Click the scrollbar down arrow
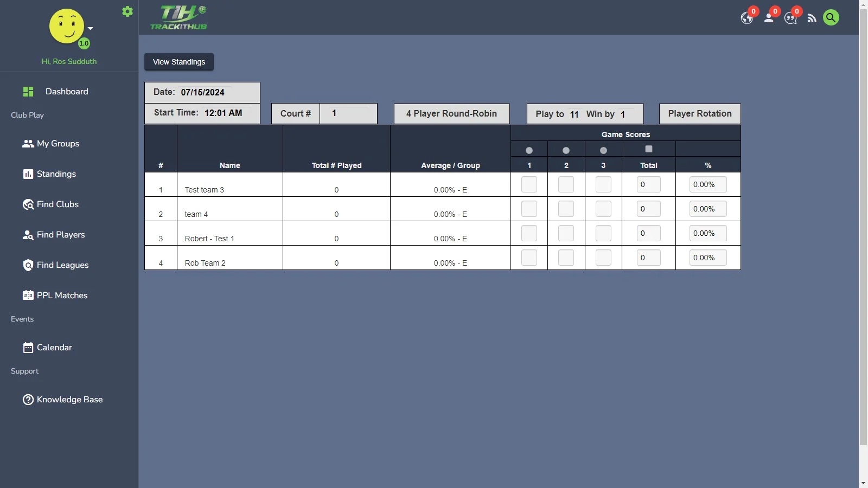 point(863,483)
